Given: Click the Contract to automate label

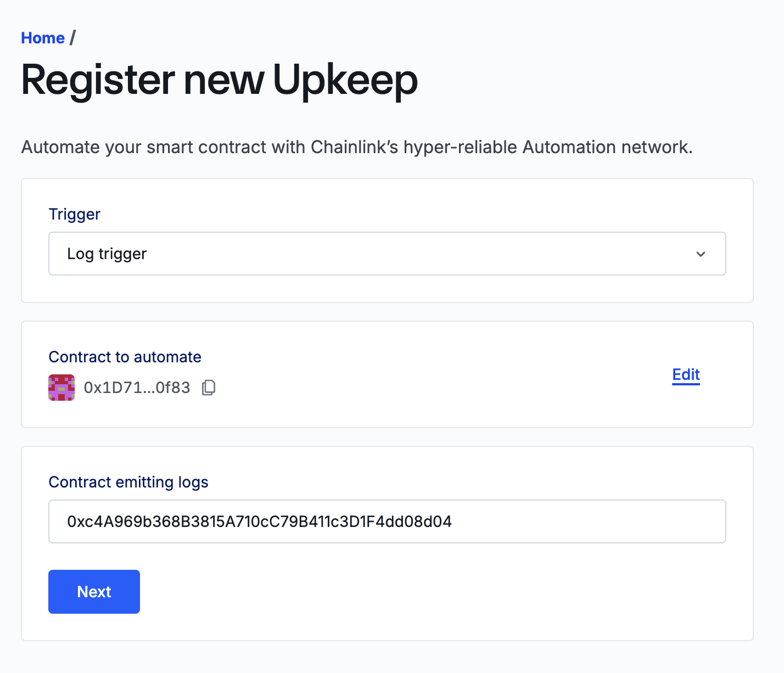Looking at the screenshot, I should coord(125,357).
